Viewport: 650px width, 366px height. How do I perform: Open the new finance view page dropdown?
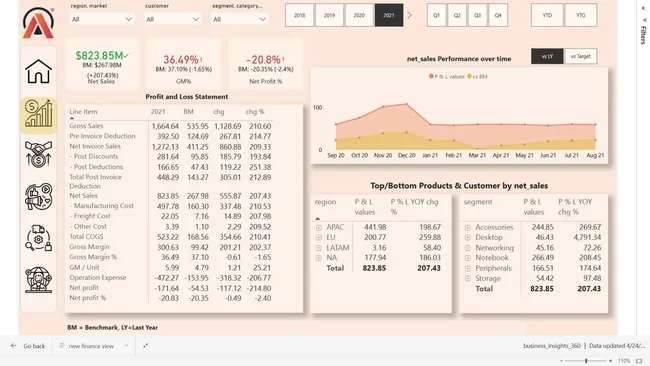[x=126, y=346]
